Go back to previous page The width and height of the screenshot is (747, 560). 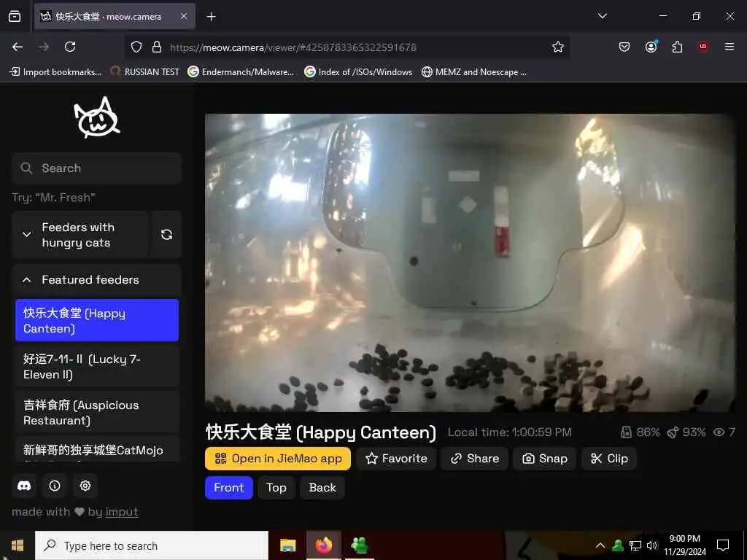point(18,47)
